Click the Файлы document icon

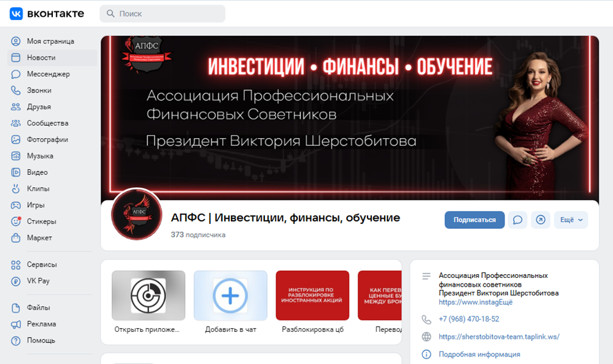(x=16, y=308)
